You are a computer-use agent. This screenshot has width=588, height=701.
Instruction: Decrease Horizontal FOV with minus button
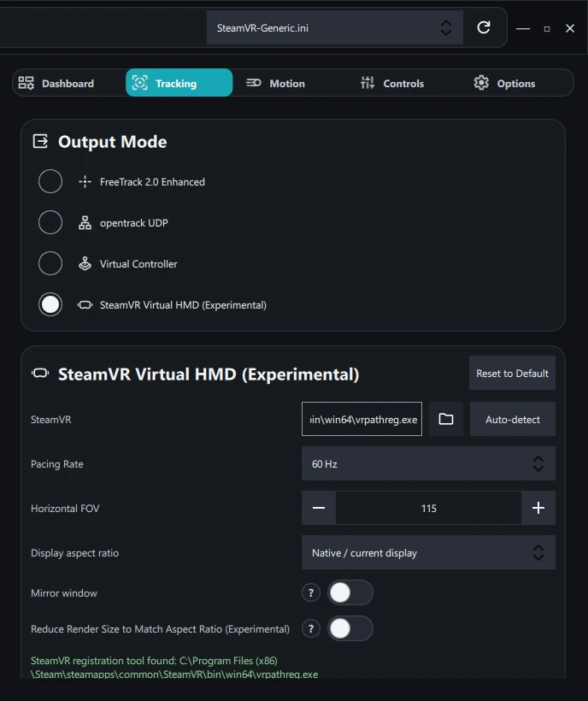(319, 508)
